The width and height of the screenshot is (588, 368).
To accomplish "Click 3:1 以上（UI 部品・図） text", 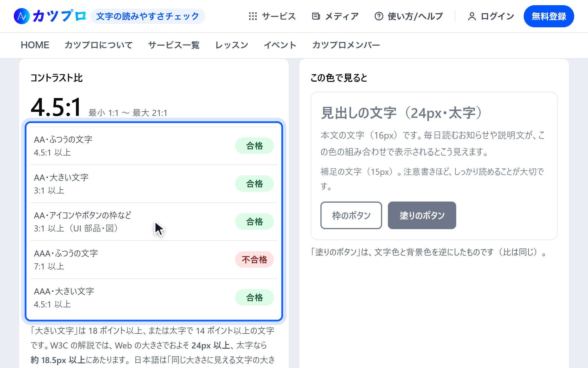I will pos(76,229).
